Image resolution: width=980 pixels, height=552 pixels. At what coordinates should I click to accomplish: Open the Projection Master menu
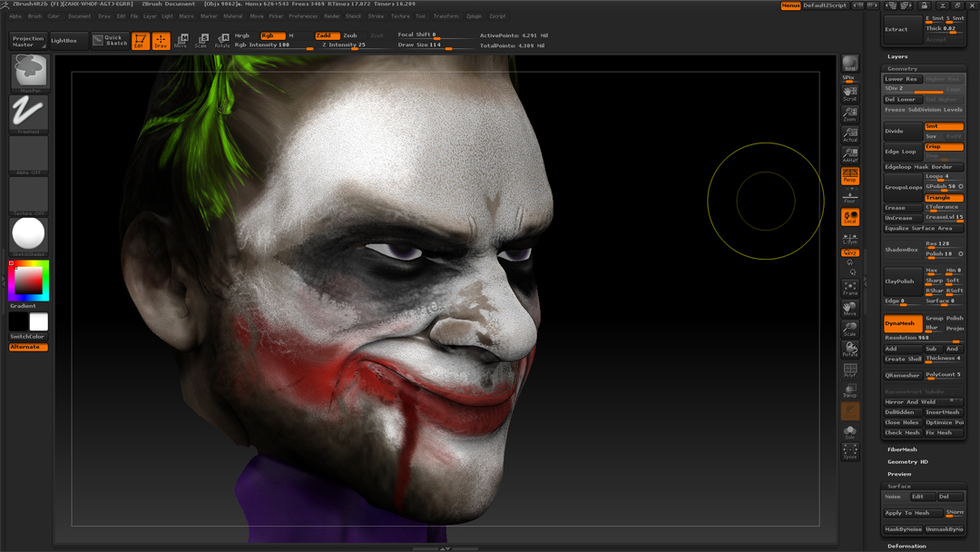click(29, 41)
